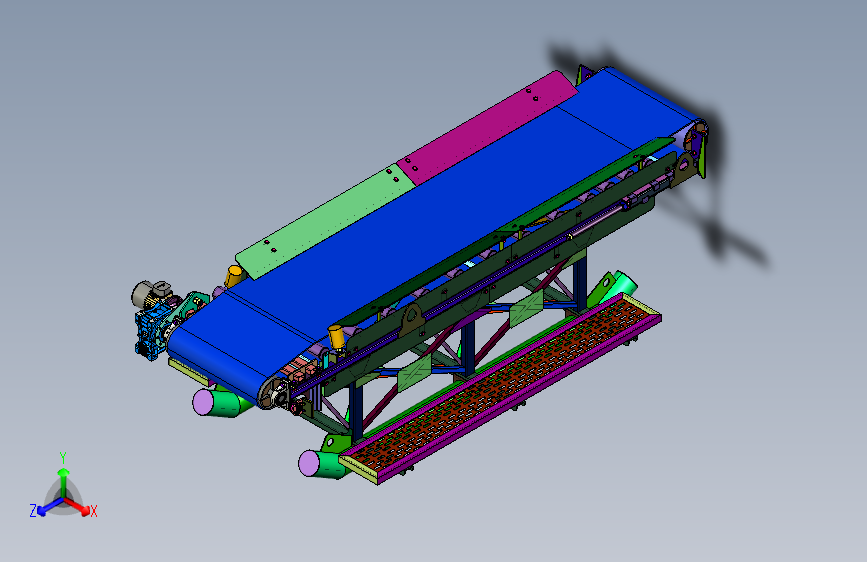Click the red X axis of the orientation triad
Viewport: 867px width, 562px height.
(78, 506)
